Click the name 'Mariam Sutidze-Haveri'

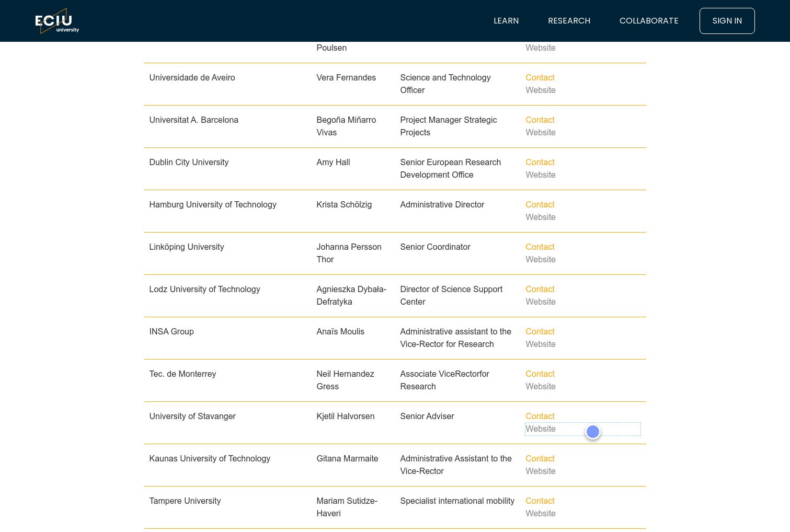(x=347, y=507)
